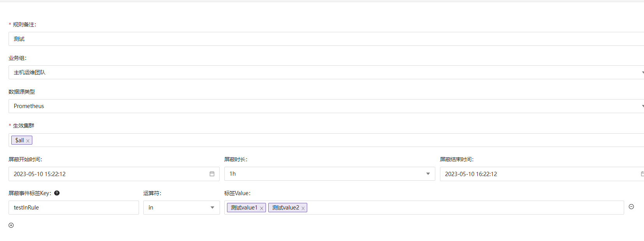
Task: Open the 业务组 dropdown
Action: pos(326,72)
